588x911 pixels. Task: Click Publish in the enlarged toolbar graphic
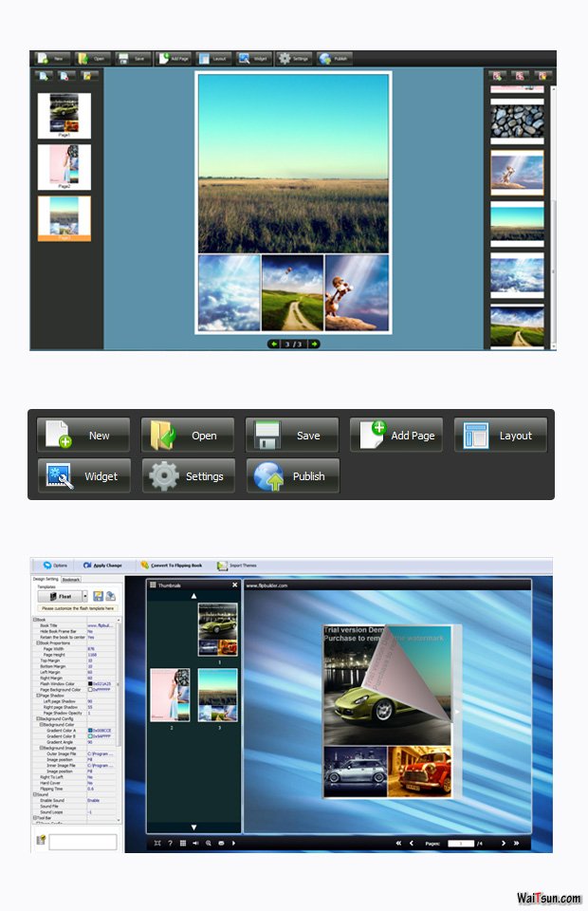pyautogui.click(x=293, y=475)
